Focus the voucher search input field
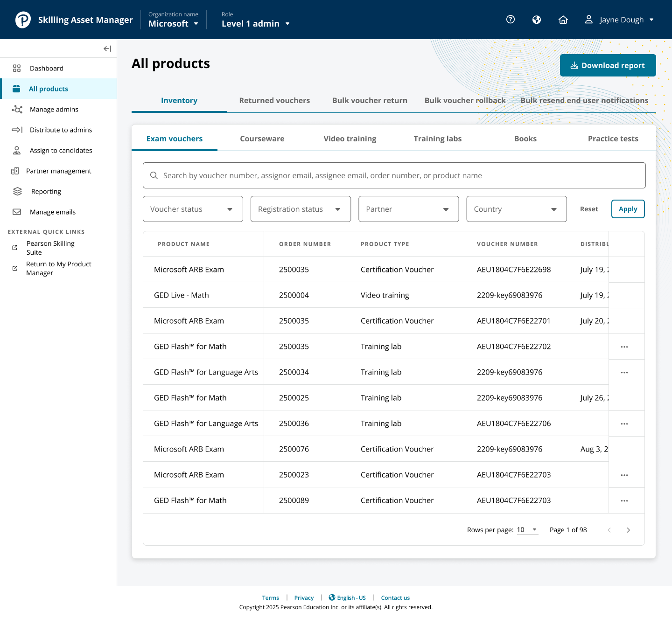Image resolution: width=672 pixels, height=618 pixels. (394, 175)
